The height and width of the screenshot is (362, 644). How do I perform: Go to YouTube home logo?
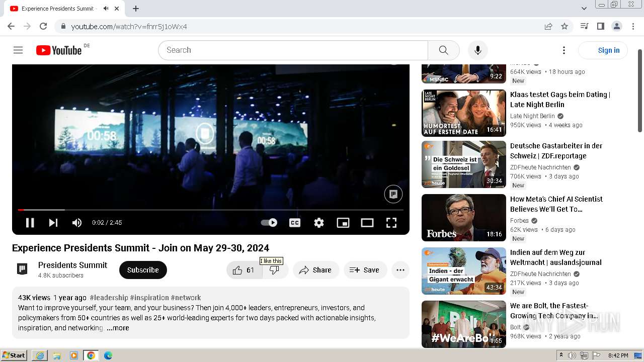tap(59, 50)
